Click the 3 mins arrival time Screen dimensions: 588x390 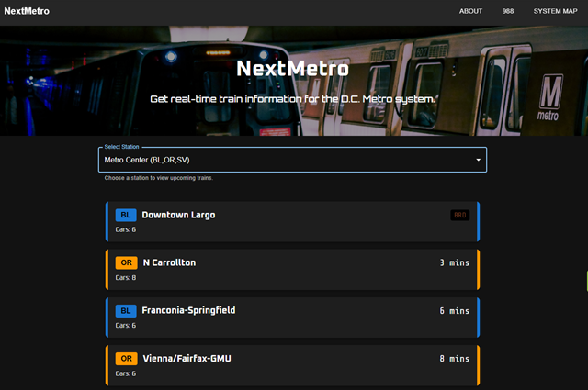click(x=454, y=262)
